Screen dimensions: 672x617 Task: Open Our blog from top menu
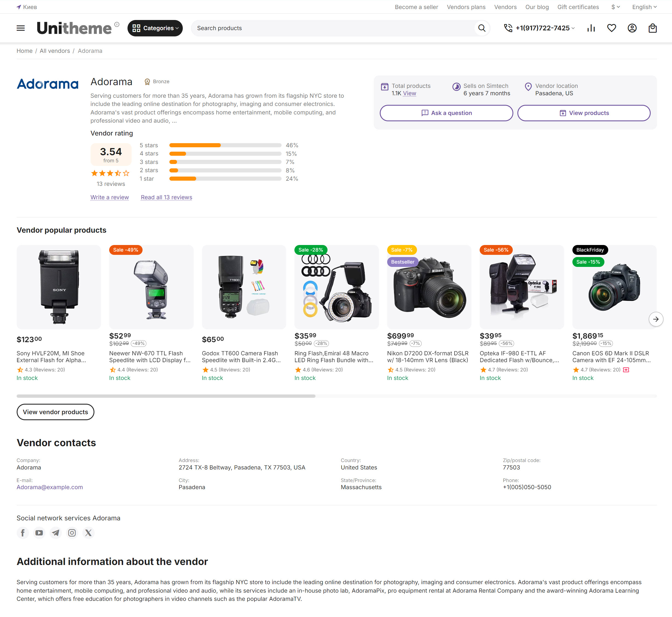click(537, 7)
